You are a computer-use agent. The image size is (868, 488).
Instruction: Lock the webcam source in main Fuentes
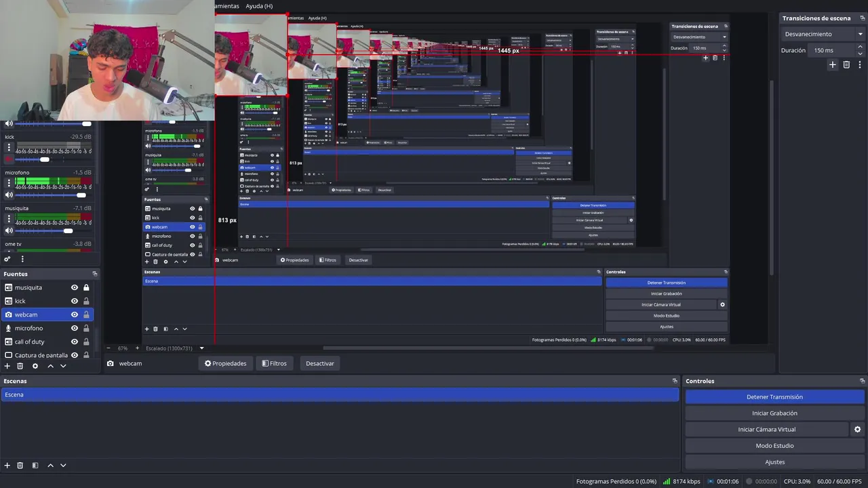click(x=86, y=314)
